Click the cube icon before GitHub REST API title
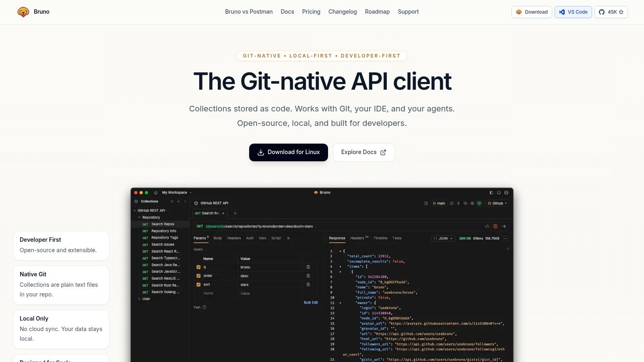 (196, 203)
